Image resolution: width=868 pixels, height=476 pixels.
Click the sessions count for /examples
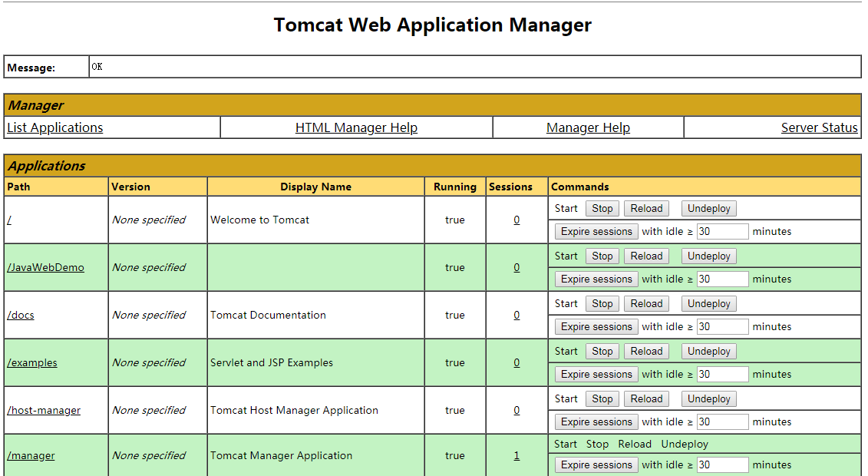pos(517,362)
